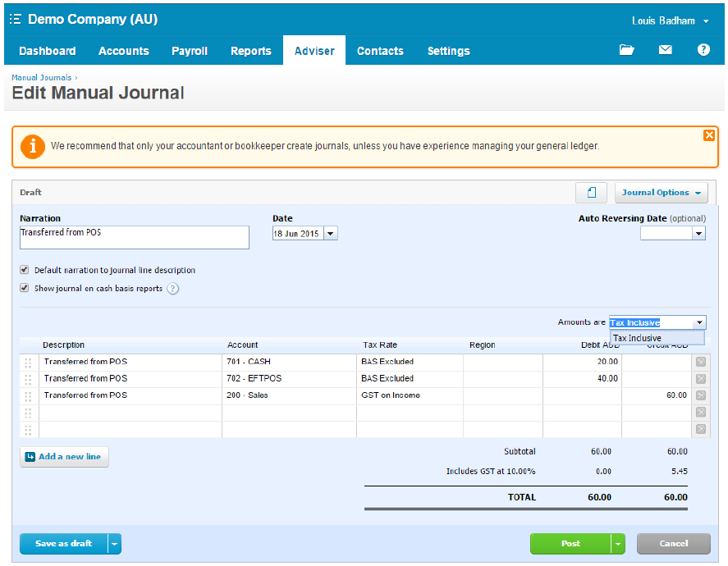728x566 pixels.
Task: Click description cell on the CASH row
Action: click(130, 362)
